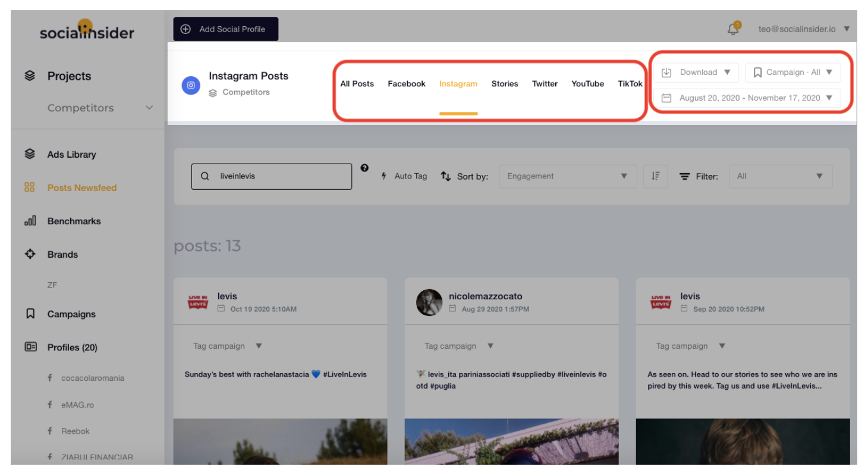Open Tag campaign on the Sep 20 levis post
The width and height of the screenshot is (868, 476).
[x=691, y=346]
